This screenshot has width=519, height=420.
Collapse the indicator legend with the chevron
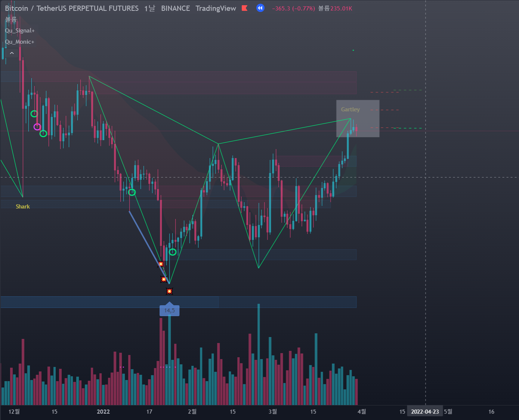coord(12,53)
